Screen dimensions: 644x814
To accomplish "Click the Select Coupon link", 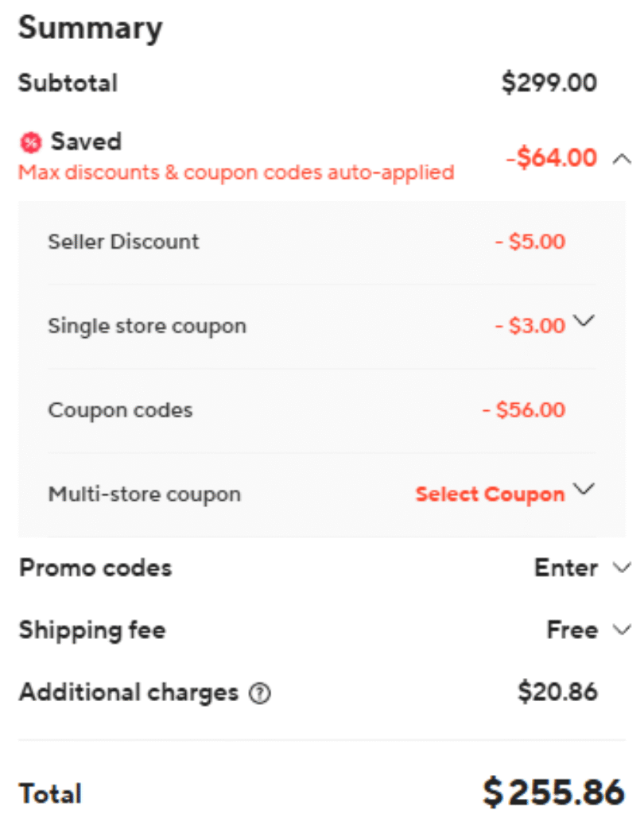I will point(490,494).
